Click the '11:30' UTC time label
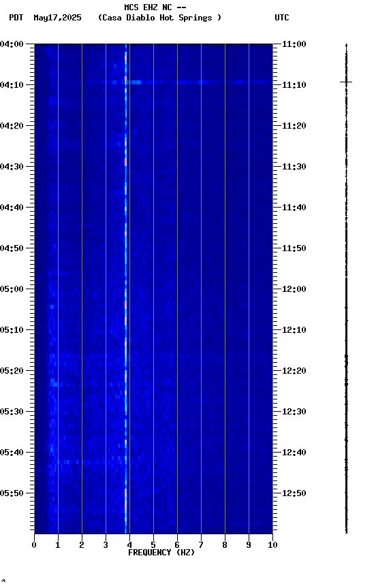This screenshot has width=376, height=588. click(x=294, y=167)
